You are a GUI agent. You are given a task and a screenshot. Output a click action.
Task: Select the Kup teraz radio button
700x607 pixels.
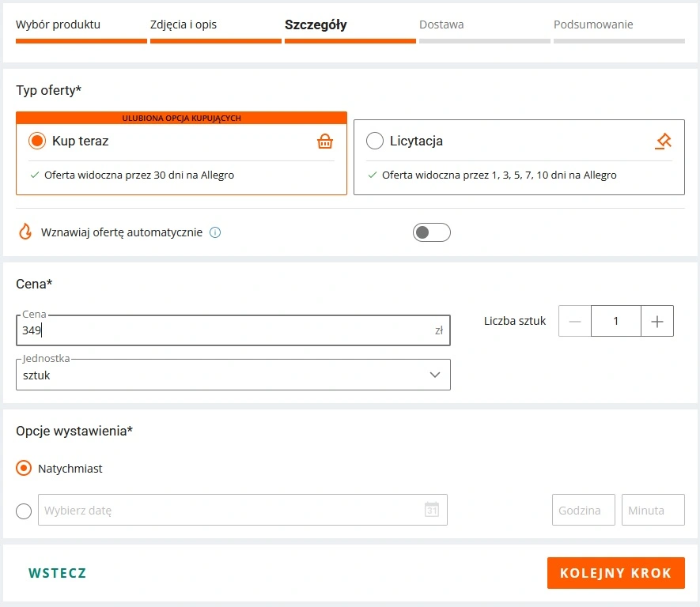pos(37,141)
